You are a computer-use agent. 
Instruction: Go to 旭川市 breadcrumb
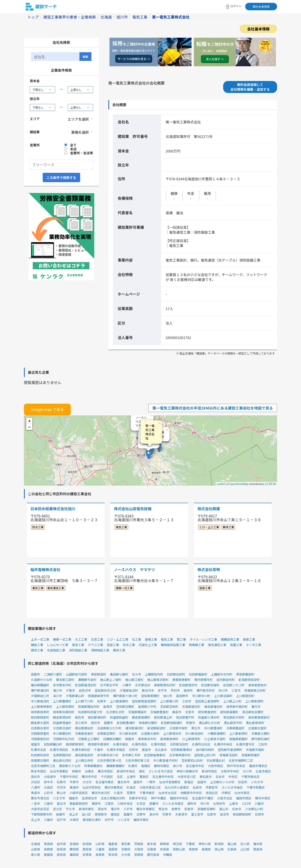click(122, 17)
